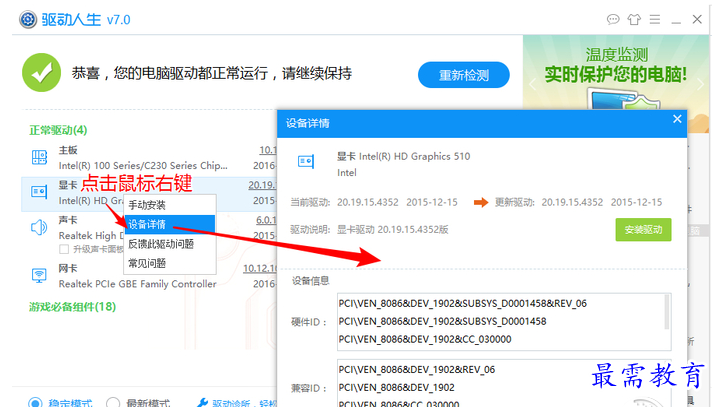Click 网卡 driver version link 10.12
This screenshot has width=713, height=407.
(x=260, y=268)
